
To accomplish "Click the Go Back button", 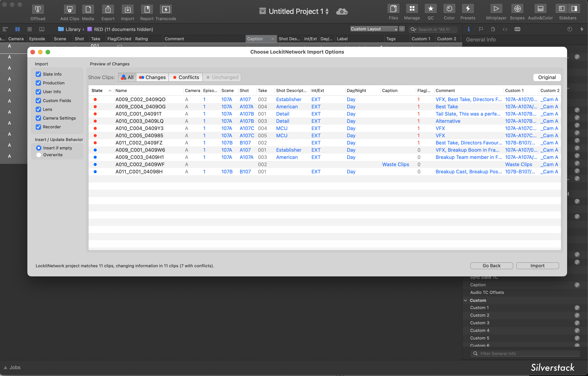I will pyautogui.click(x=491, y=266).
